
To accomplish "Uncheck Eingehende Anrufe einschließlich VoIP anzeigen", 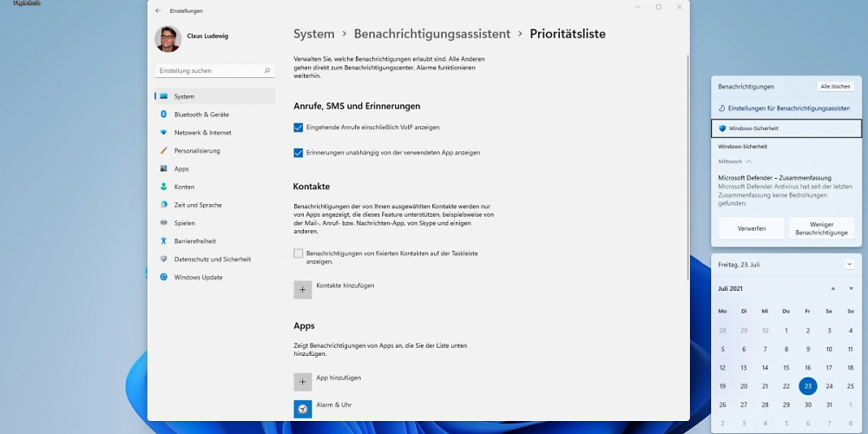I will click(x=299, y=128).
